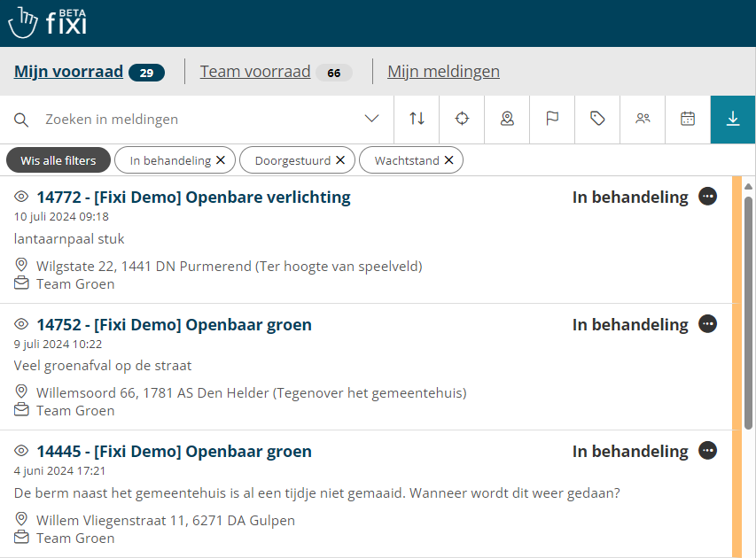Click location pin next to Wilgstate 22 address
The height and width of the screenshot is (558, 756).
click(x=21, y=265)
